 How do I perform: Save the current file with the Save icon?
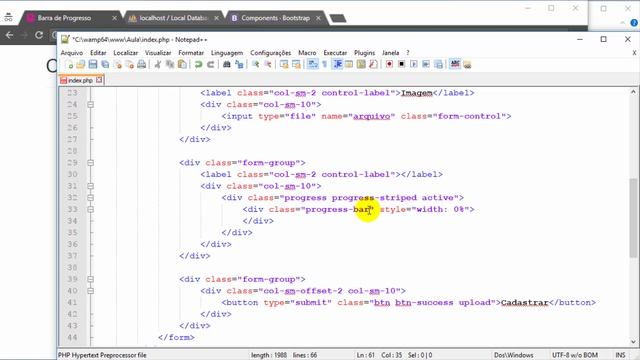point(93,64)
